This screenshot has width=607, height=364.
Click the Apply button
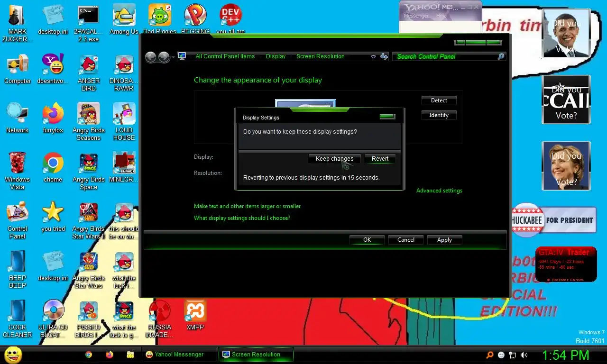tap(444, 240)
